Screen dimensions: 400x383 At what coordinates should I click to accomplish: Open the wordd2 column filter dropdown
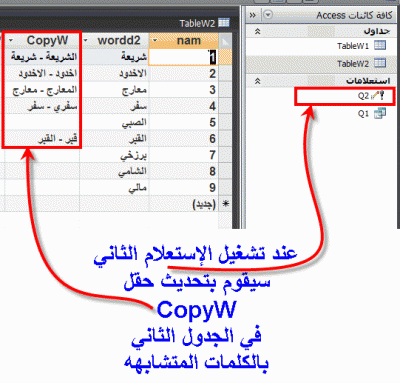[86, 41]
